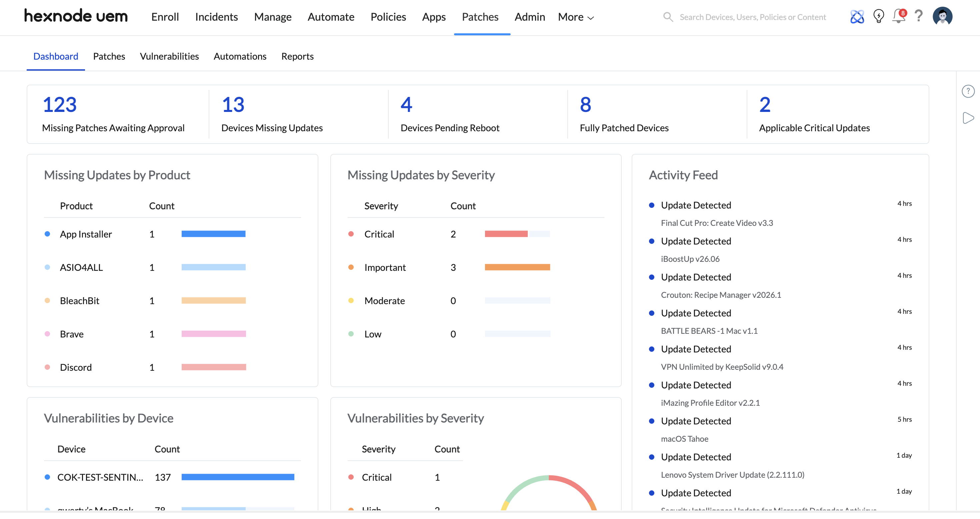Screen dimensions: 980x519
Task: Switch to the Vulnerabilities tab
Action: (169, 56)
